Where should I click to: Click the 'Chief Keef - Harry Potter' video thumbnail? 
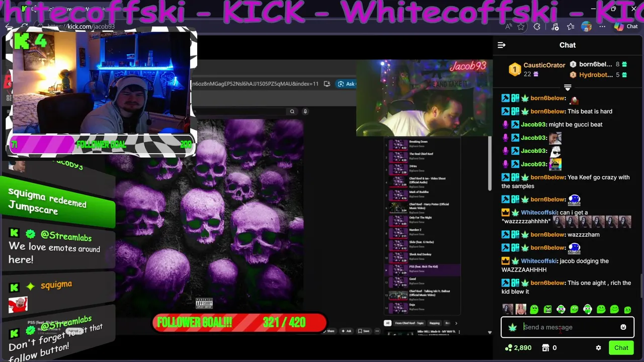tap(398, 207)
